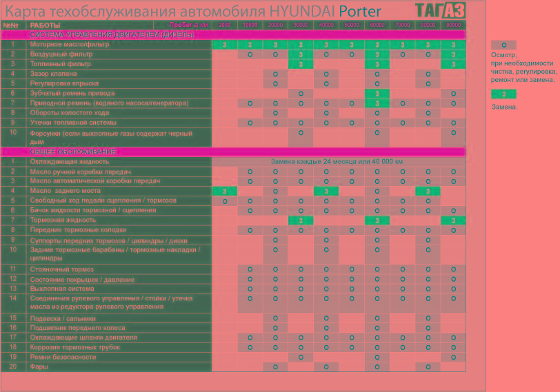Click inspection circle for Ремни безопасности at 30000
The image size is (560, 392).
[x=301, y=357]
